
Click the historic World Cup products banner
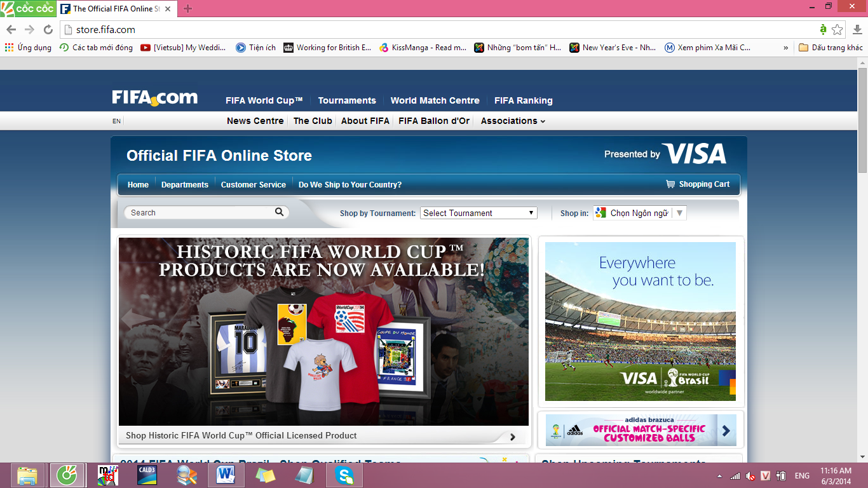coord(323,332)
